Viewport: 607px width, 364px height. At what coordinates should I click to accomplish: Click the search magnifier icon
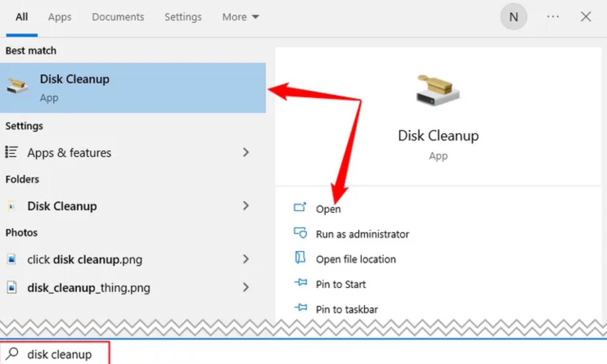click(12, 353)
